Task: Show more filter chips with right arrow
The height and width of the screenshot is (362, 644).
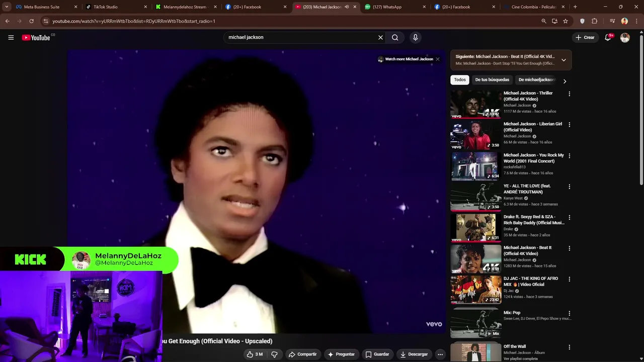Action: point(565,81)
